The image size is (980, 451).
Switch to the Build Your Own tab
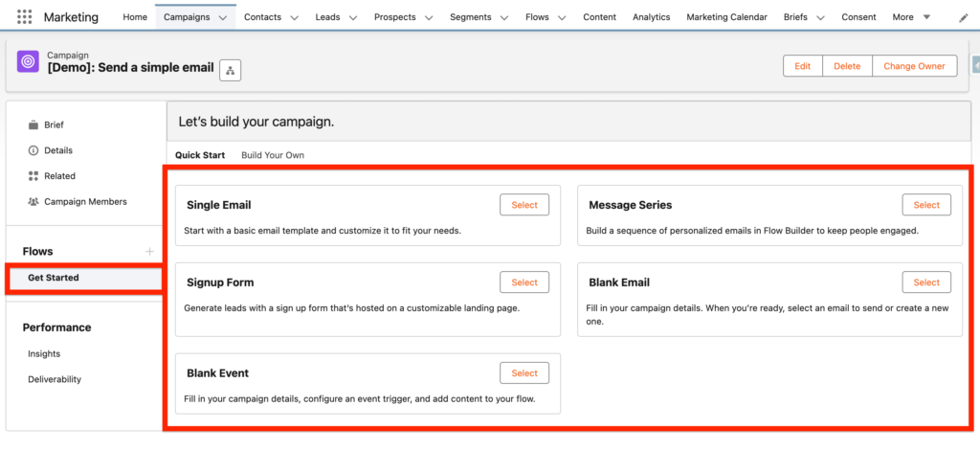(x=272, y=155)
